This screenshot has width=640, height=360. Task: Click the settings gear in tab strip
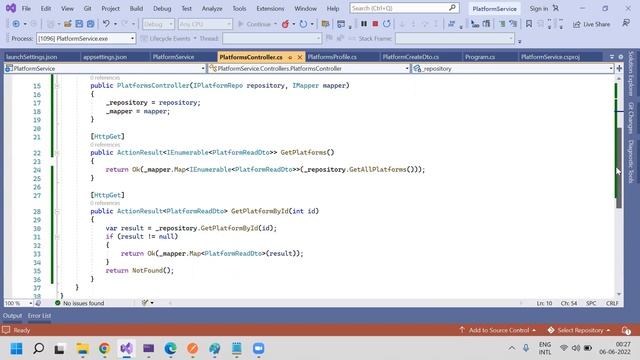click(x=621, y=57)
